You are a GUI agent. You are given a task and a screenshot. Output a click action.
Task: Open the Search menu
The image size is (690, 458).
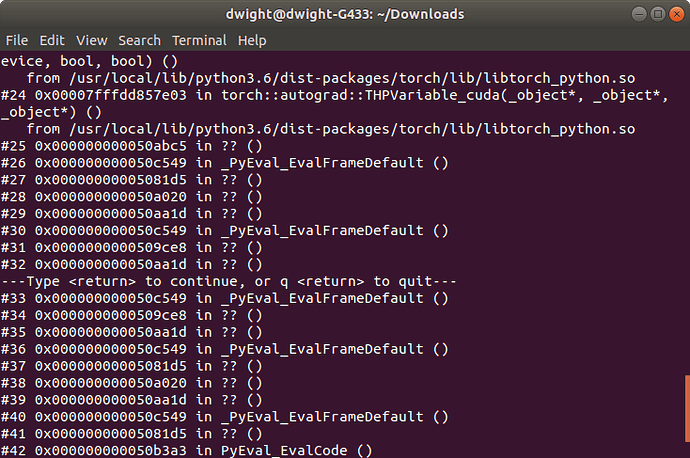(x=139, y=40)
